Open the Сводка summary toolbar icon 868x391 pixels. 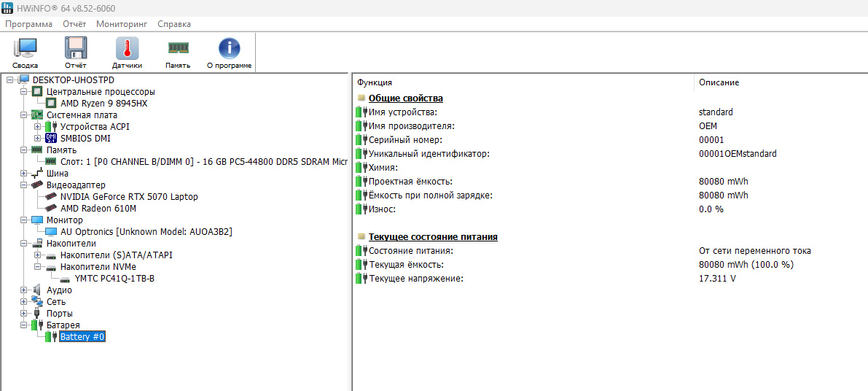click(25, 53)
